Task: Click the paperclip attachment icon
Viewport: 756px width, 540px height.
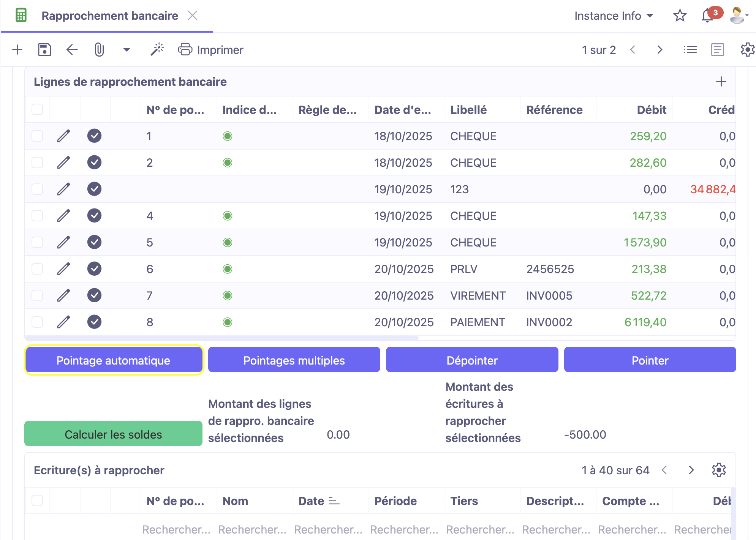Action: [x=99, y=50]
